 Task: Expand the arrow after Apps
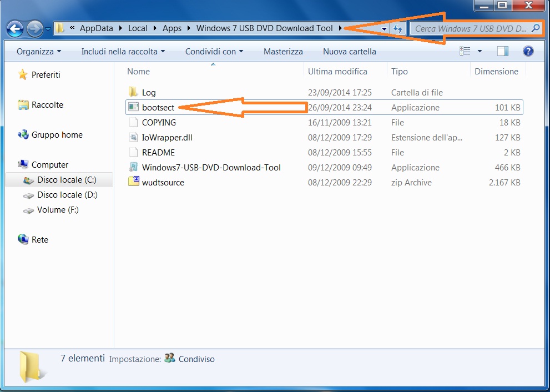coord(189,28)
